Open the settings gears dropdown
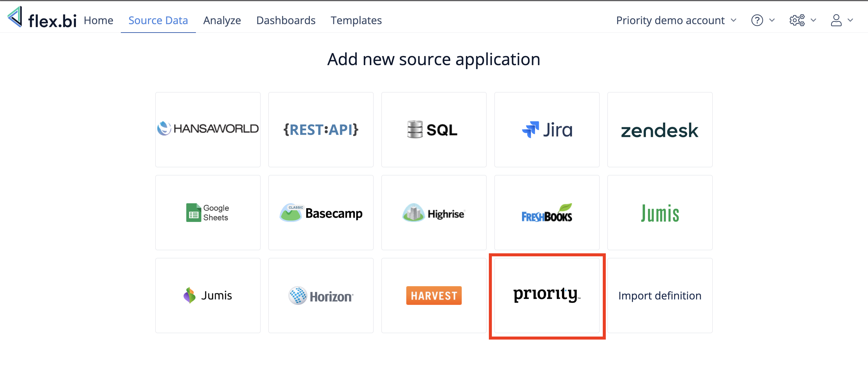868x386 pixels. (802, 20)
